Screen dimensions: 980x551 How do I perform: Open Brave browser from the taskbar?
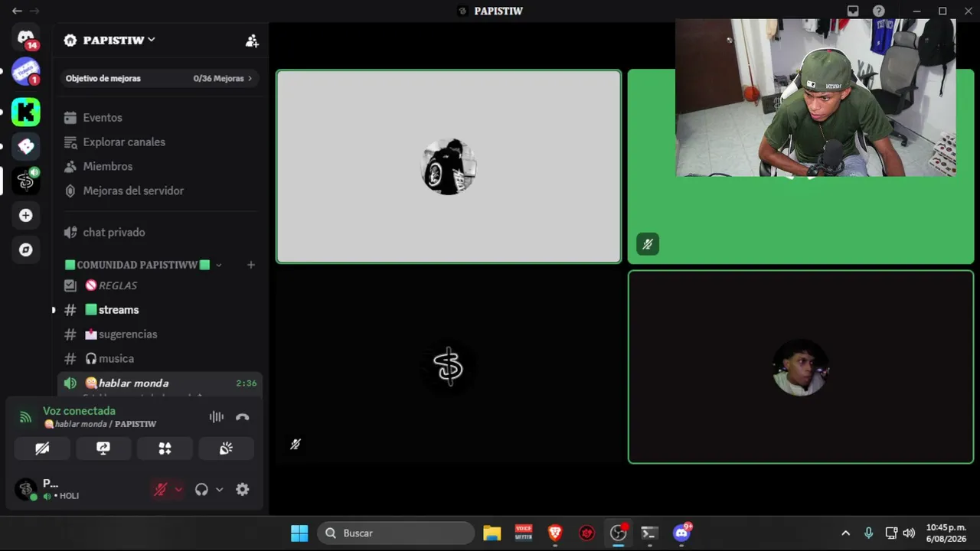click(x=555, y=533)
